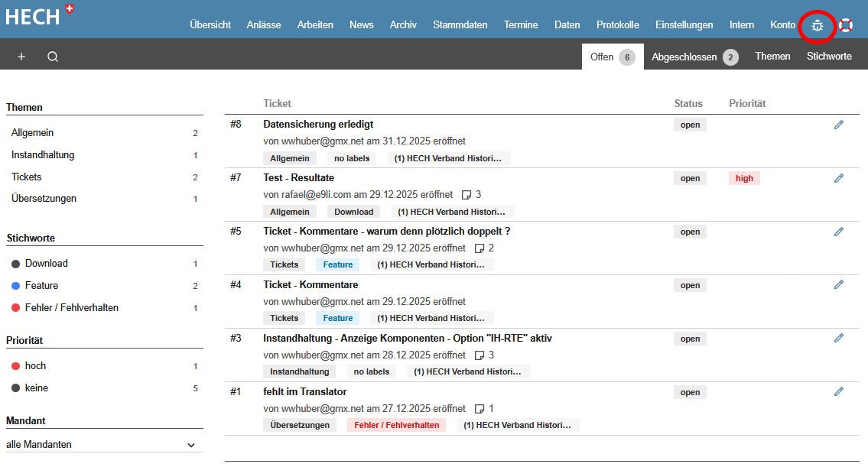Open the Einstellungen menu
Viewport: 868px width, 467px height.
tap(684, 25)
